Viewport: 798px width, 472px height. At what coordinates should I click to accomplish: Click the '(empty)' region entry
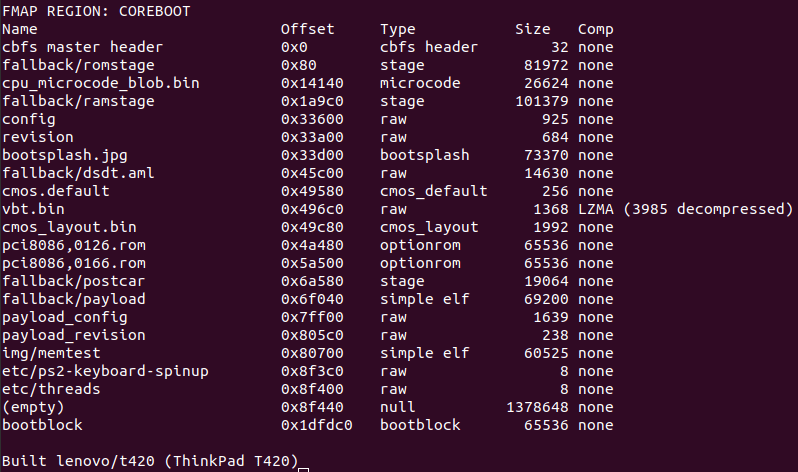click(33, 407)
